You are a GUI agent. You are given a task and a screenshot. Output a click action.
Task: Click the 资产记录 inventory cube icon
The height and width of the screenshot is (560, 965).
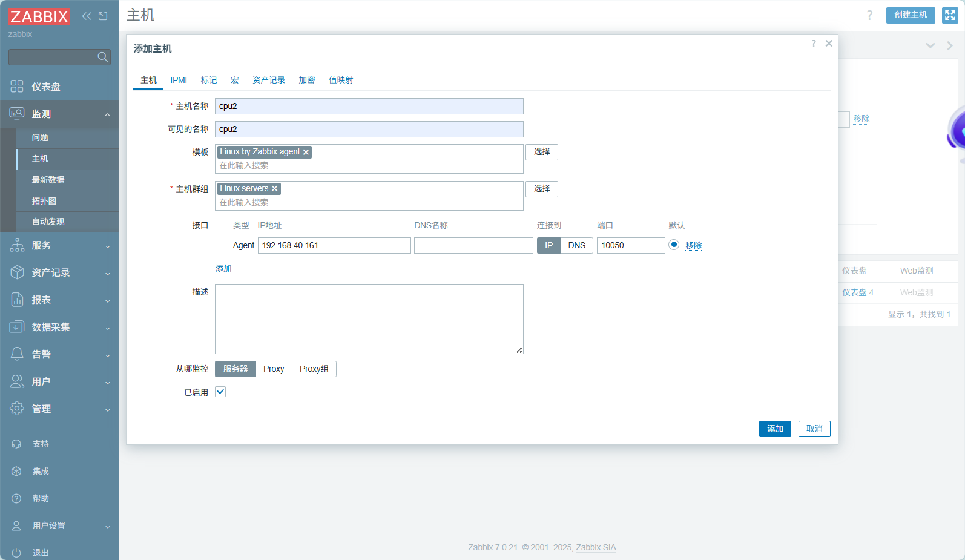17,272
